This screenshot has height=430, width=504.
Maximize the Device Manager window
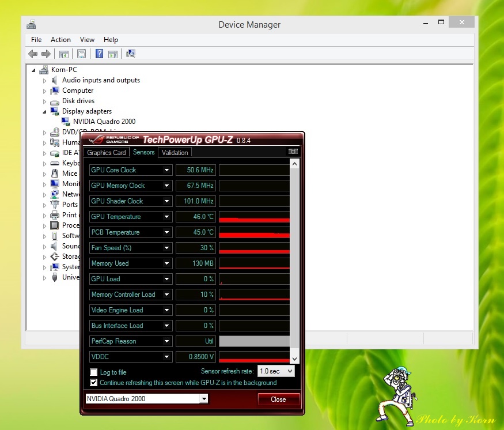click(x=441, y=22)
